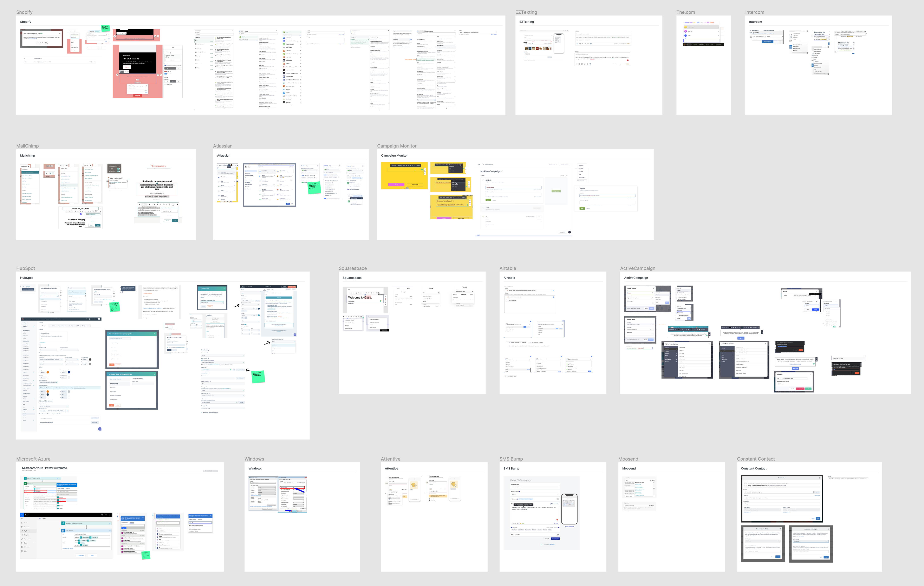
Task: Select the Intercom frame label
Action: click(x=754, y=12)
